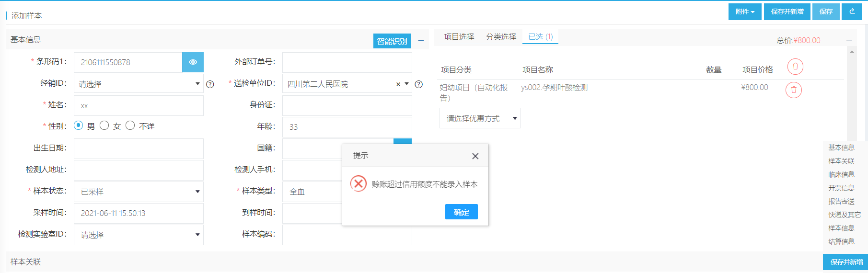Screen dimensions: 868x273
Task: Click the 保存 button
Action: point(826,11)
